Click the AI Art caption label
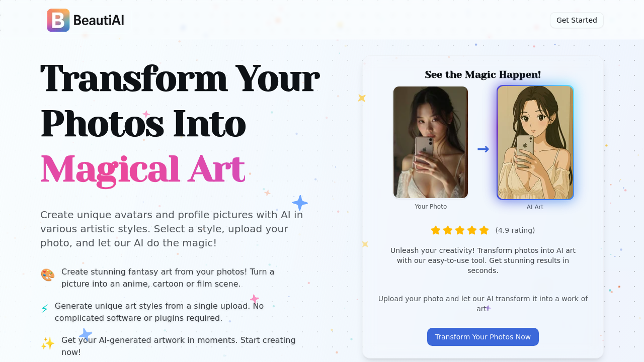The height and width of the screenshot is (362, 644). coord(535,207)
